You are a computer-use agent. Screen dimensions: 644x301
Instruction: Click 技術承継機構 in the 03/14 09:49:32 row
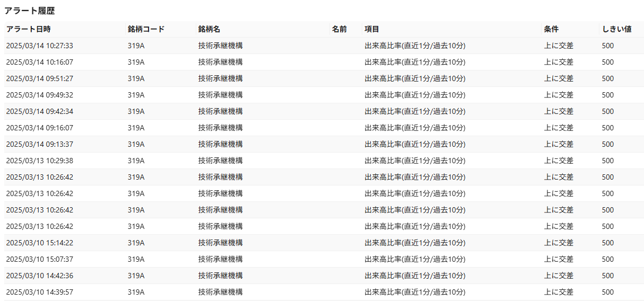pyautogui.click(x=221, y=95)
